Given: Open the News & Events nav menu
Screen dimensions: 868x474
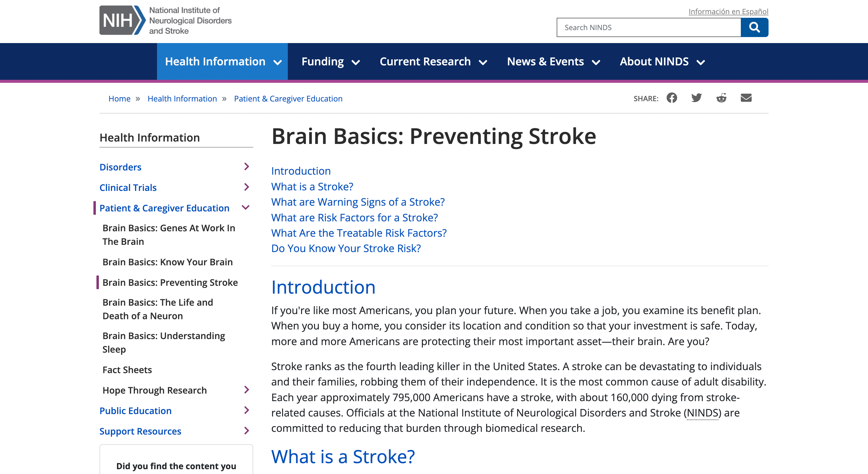Looking at the screenshot, I should (553, 62).
